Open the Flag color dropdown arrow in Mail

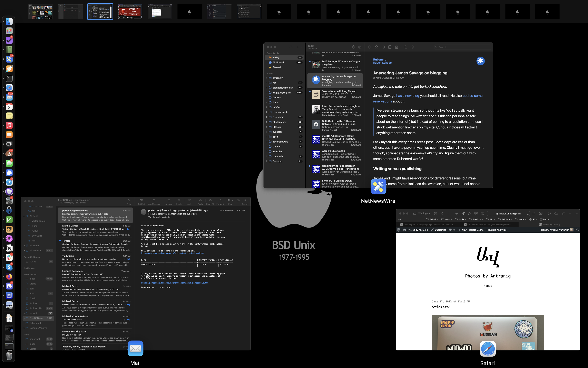click(233, 200)
